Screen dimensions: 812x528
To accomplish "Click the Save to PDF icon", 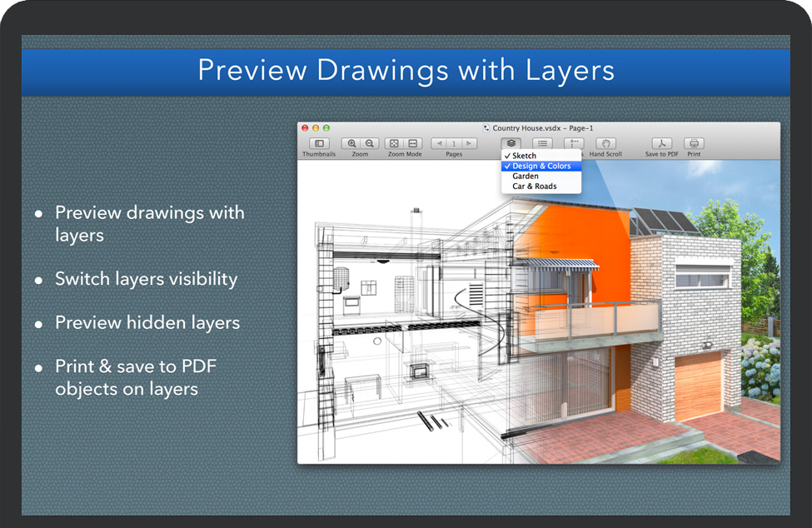I will tap(661, 144).
